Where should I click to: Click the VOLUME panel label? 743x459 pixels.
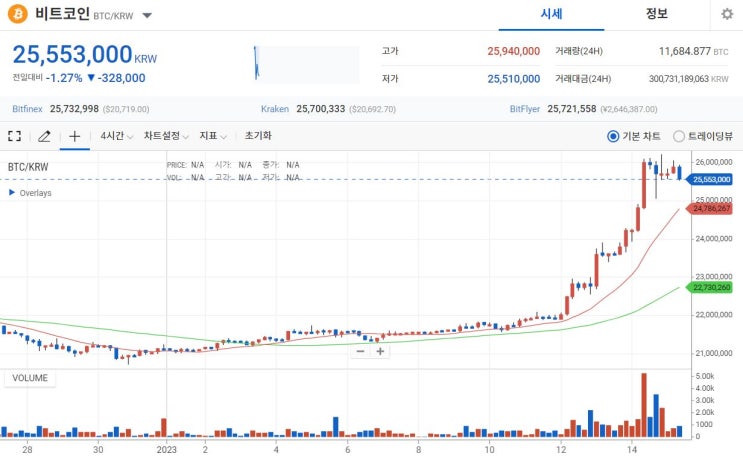(30, 378)
